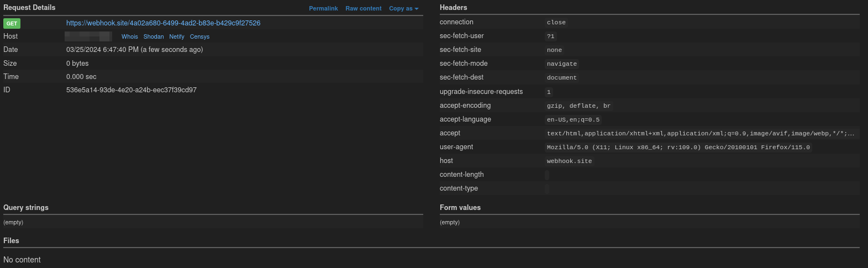This screenshot has width=868, height=268.
Task: Click the upgrade-insecure-requests value 1
Action: point(549,92)
